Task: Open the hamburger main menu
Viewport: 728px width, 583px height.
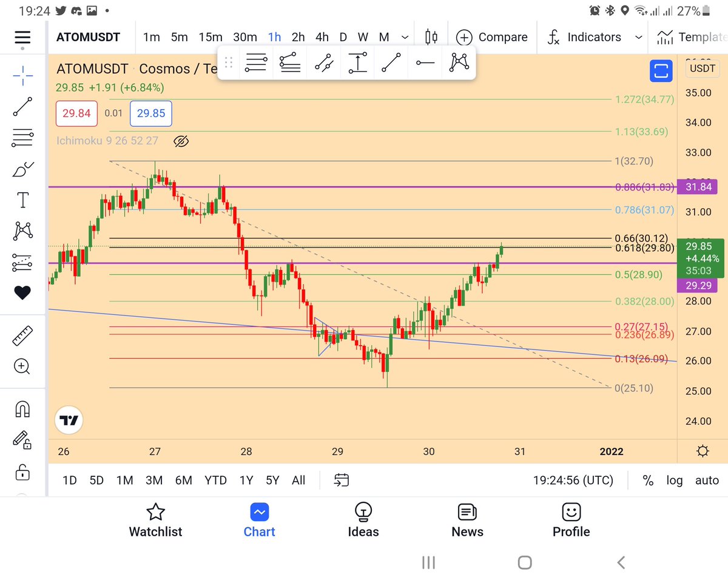Action: [x=22, y=37]
